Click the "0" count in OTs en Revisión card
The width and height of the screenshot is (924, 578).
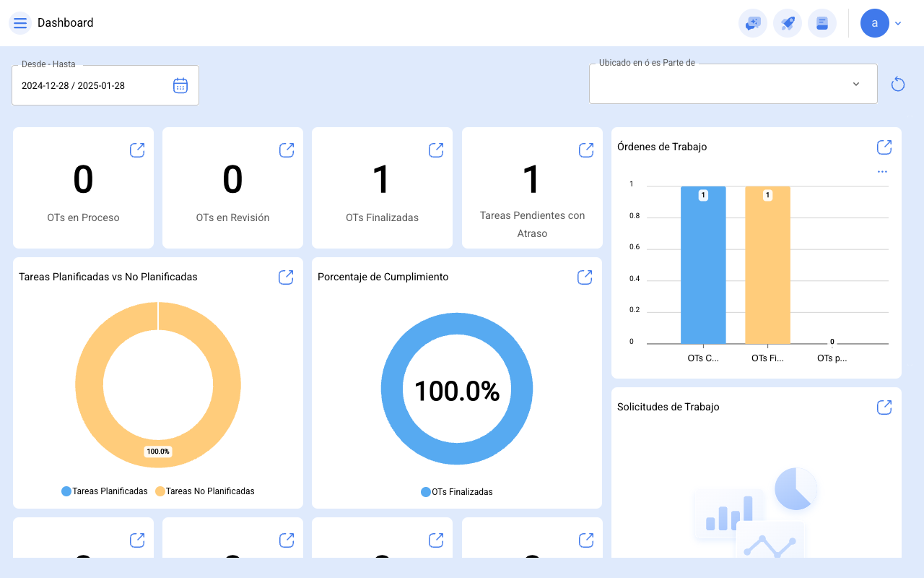(x=233, y=180)
